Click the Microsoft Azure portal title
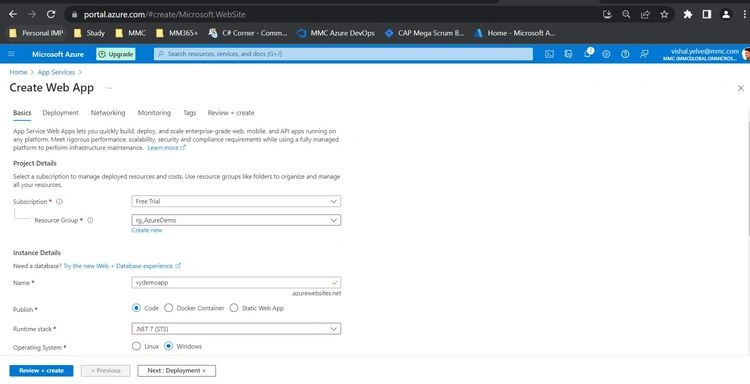Screen dimensions: 750x384 click(58, 54)
